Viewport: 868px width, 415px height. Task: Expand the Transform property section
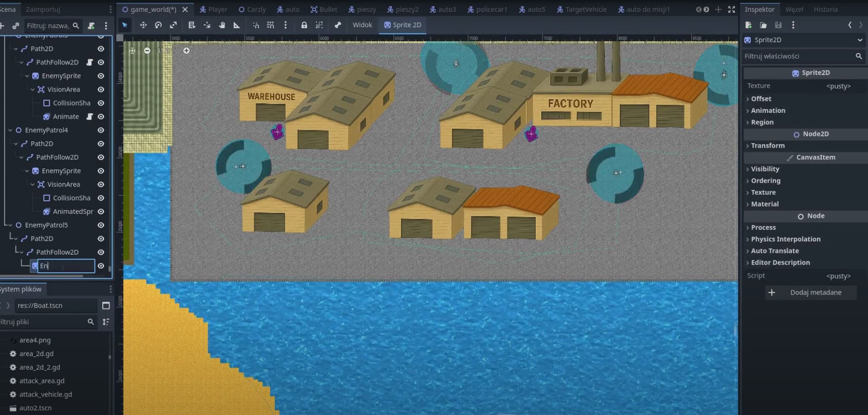[767, 145]
